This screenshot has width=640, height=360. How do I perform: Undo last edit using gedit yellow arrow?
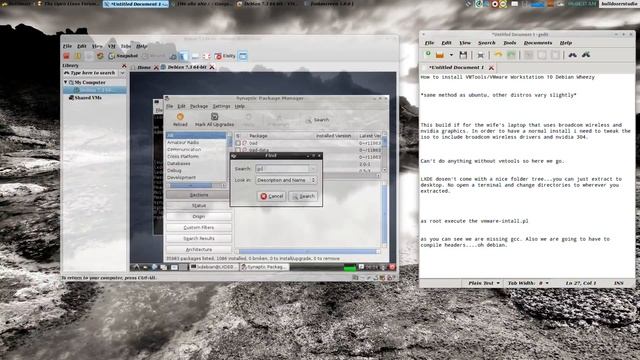pyautogui.click(x=498, y=55)
